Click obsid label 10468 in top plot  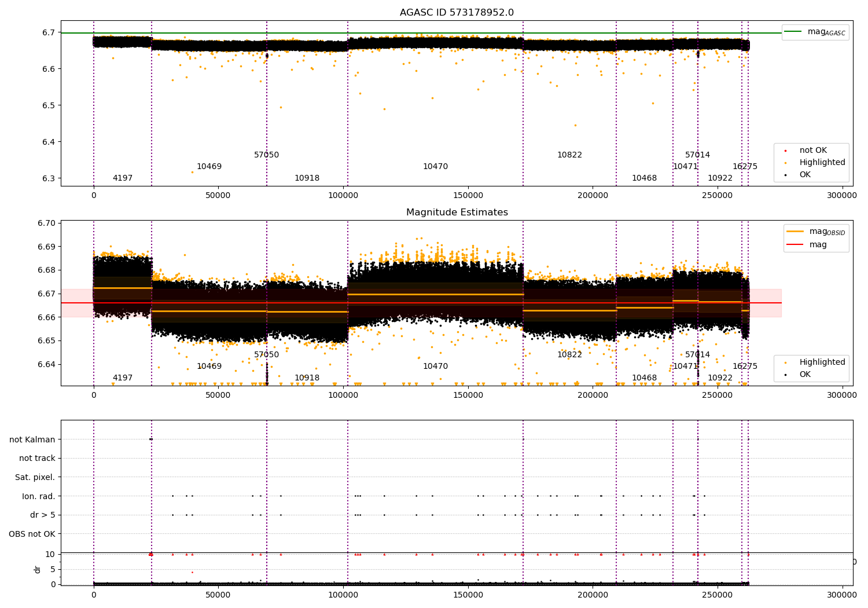coord(644,178)
